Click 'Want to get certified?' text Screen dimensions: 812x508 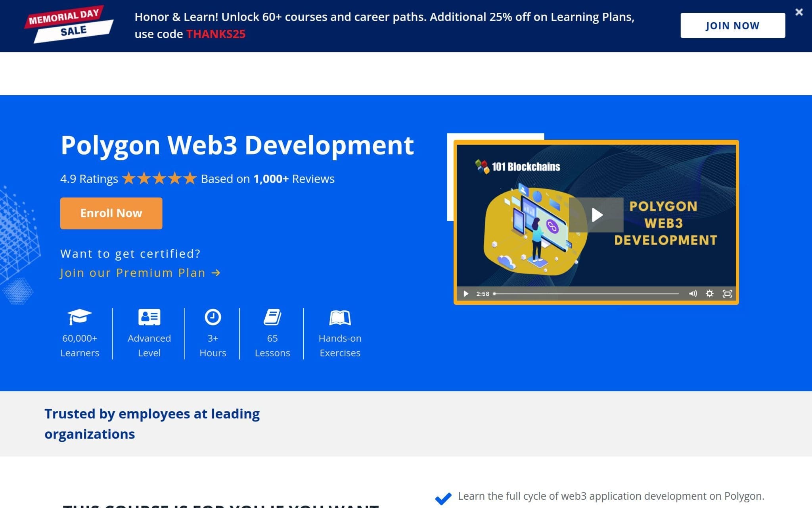(130, 254)
